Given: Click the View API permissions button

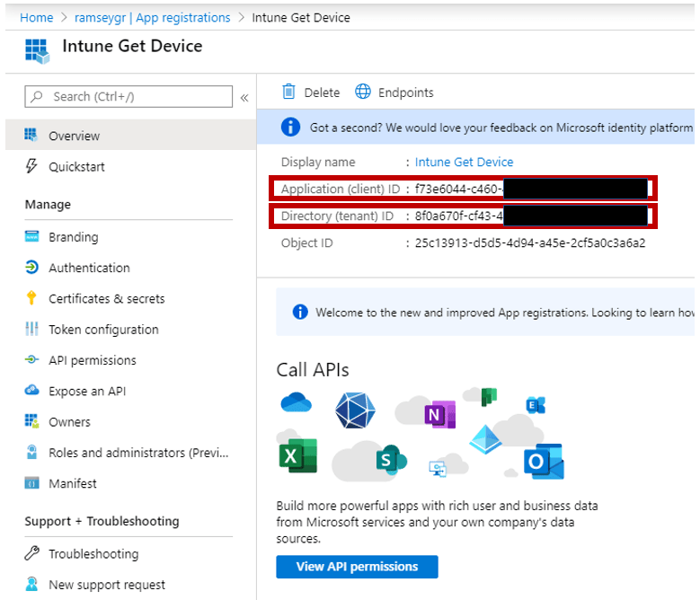Looking at the screenshot, I should tap(357, 567).
